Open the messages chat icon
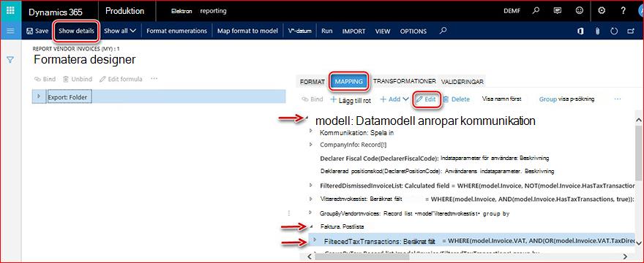Image resolution: width=644 pixels, height=263 pixels. point(558,11)
